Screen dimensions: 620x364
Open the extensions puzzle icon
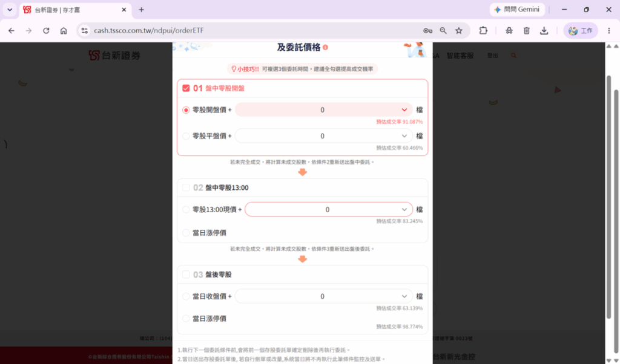[483, 30]
